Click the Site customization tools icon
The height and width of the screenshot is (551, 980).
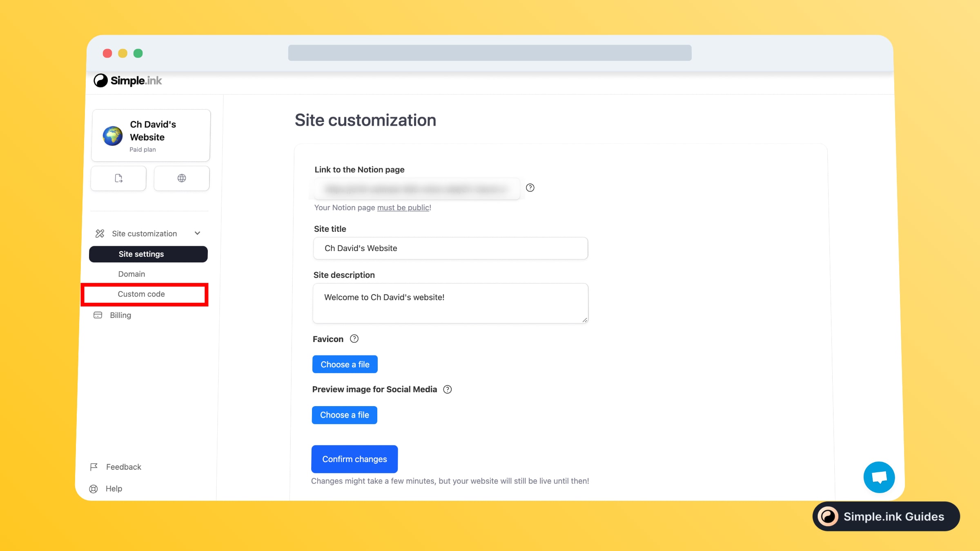click(99, 233)
